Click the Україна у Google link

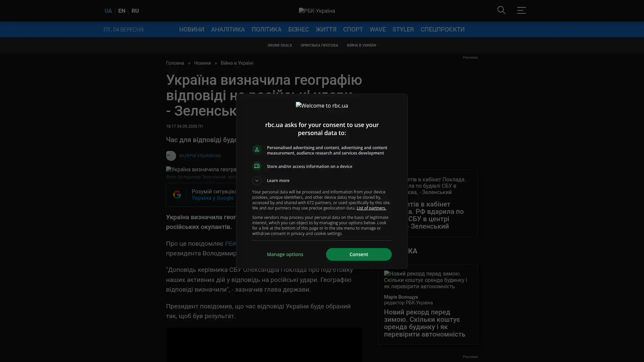[x=213, y=198]
